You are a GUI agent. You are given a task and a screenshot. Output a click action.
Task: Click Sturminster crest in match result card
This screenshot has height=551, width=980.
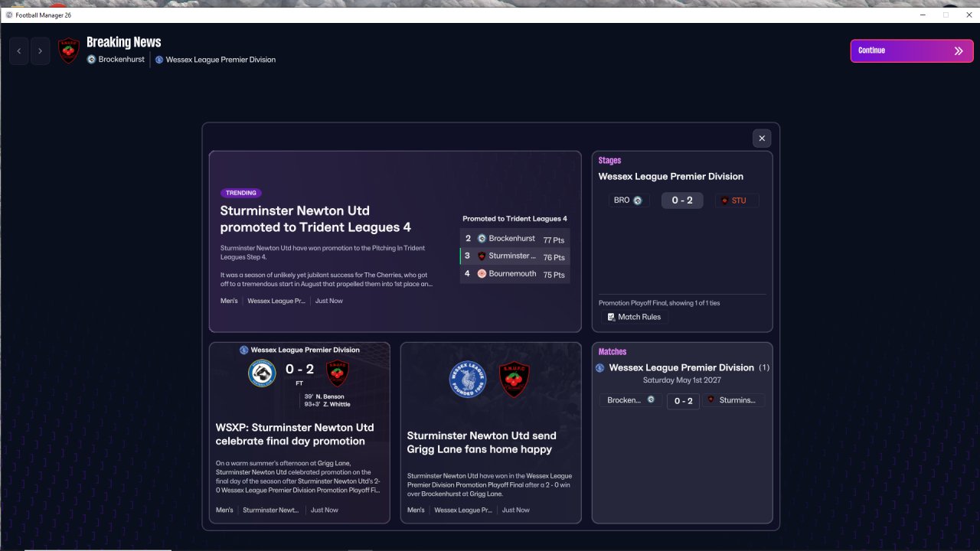(338, 373)
